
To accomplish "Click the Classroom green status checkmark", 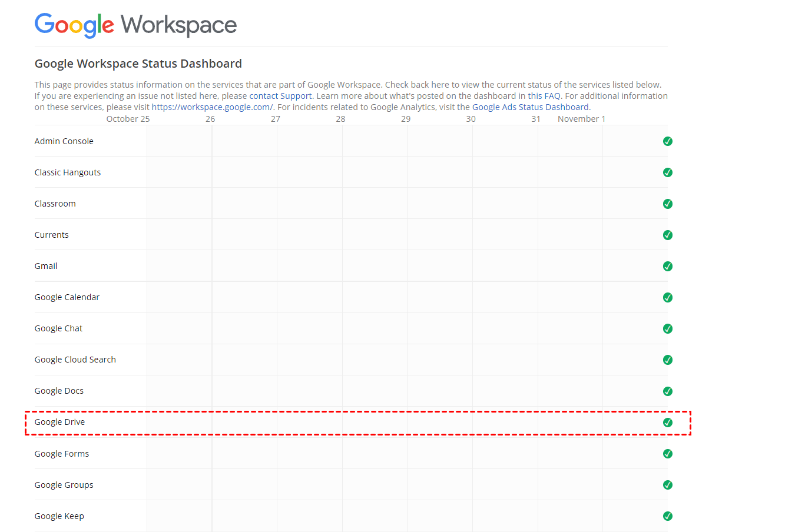I will [668, 204].
